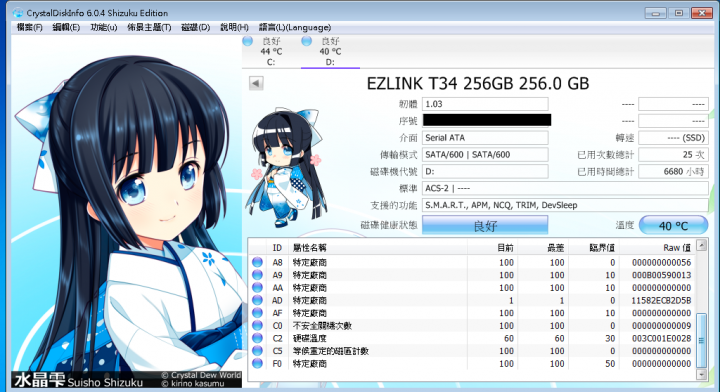This screenshot has height=392, width=720.
Task: Open the 編輯(E) menu
Action: [x=66, y=28]
